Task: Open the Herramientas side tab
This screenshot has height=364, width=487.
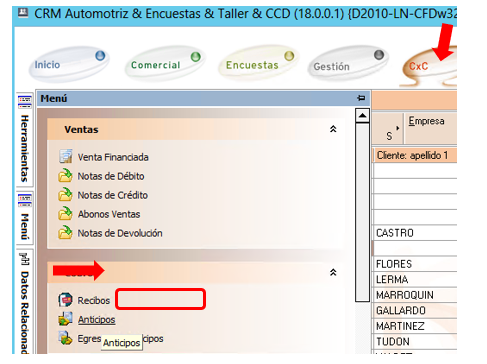Action: 25,139
